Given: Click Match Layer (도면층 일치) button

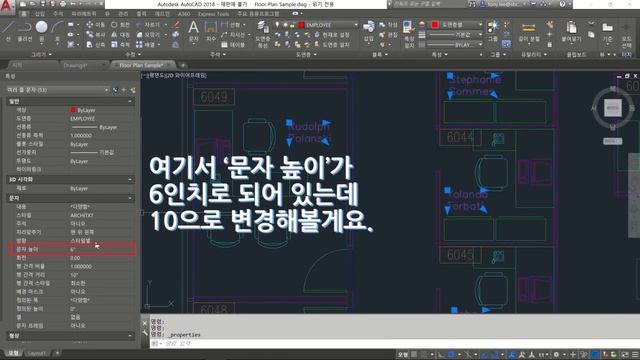Looking at the screenshot, I should (x=332, y=44).
